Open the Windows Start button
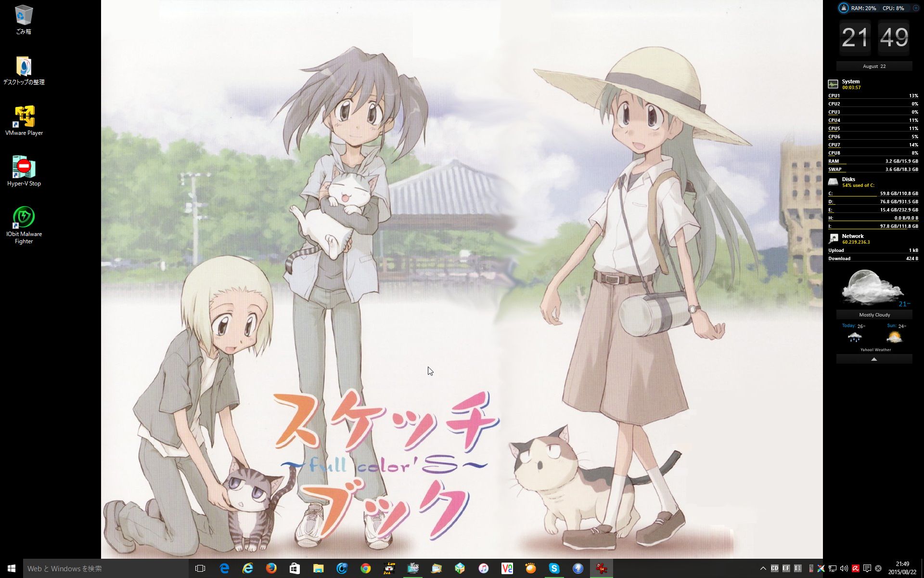924x578 pixels. pyautogui.click(x=12, y=568)
